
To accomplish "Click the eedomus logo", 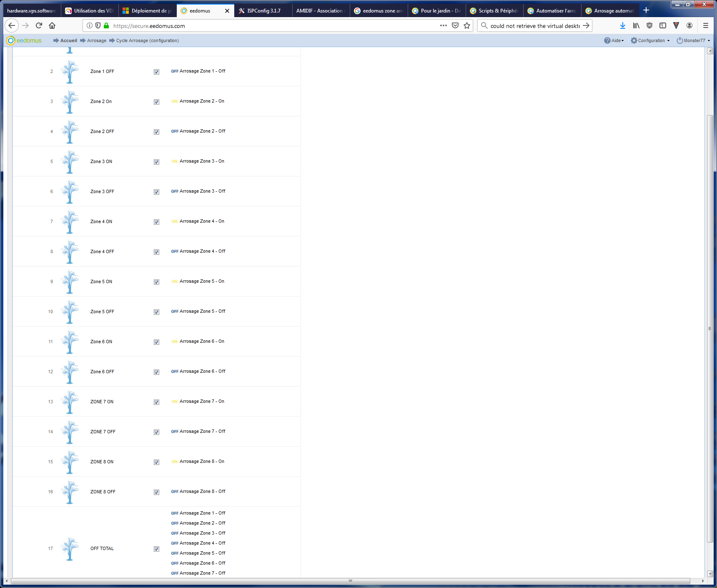I will [x=24, y=40].
